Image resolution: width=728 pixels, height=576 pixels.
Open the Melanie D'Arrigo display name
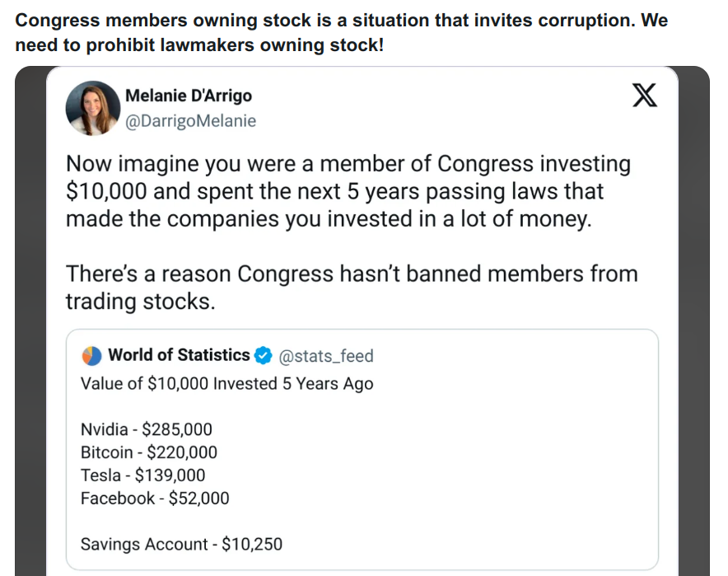click(188, 96)
